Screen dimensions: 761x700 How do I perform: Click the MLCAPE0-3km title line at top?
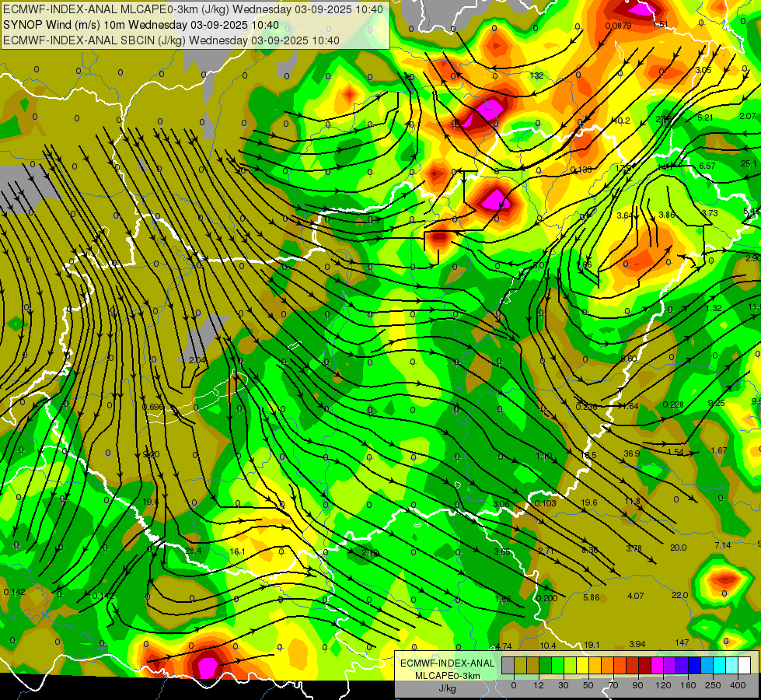pyautogui.click(x=193, y=9)
